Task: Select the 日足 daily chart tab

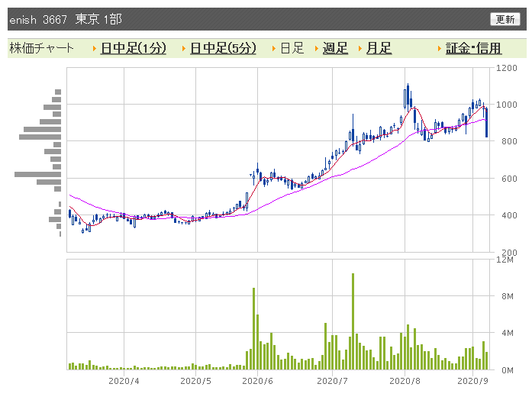Action: (x=292, y=48)
